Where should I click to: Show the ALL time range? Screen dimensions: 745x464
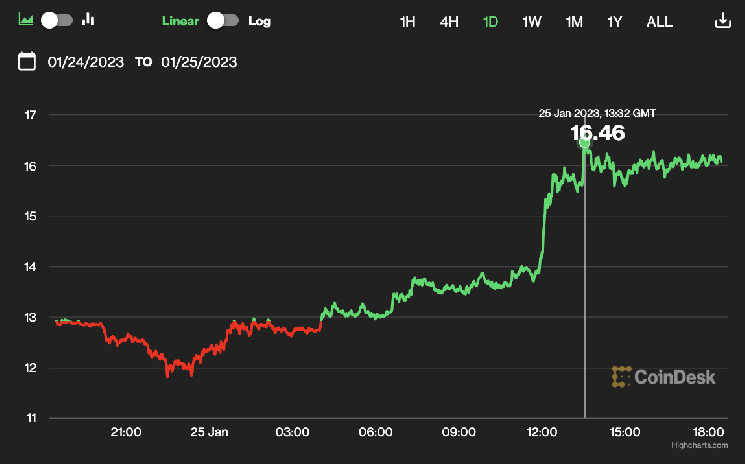(x=660, y=21)
